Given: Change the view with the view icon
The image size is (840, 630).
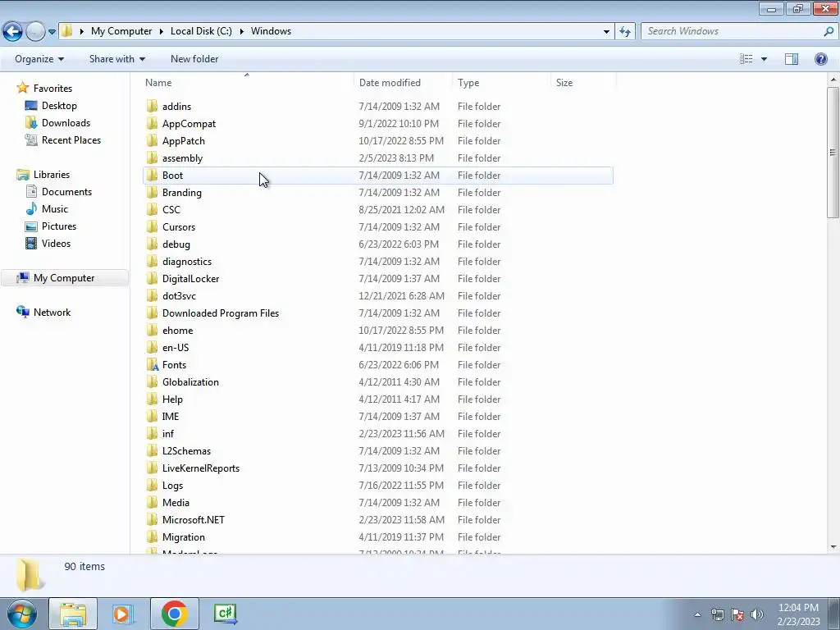Looking at the screenshot, I should point(746,59).
